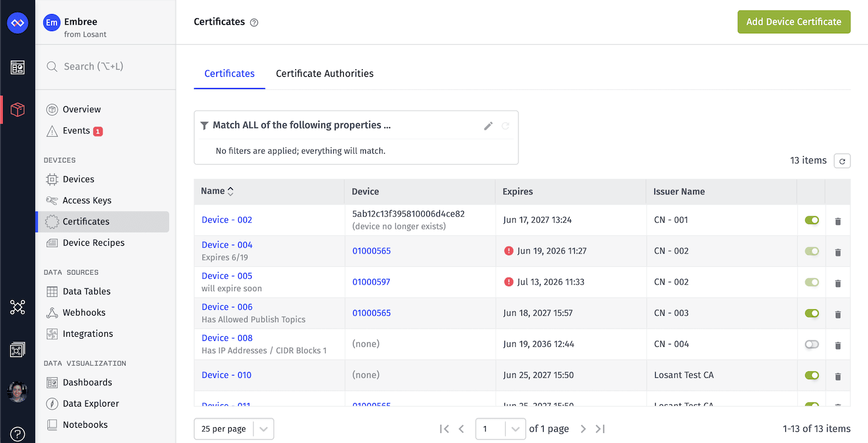Refresh the certificates list
Viewport: 868px width, 443px height.
[842, 161]
